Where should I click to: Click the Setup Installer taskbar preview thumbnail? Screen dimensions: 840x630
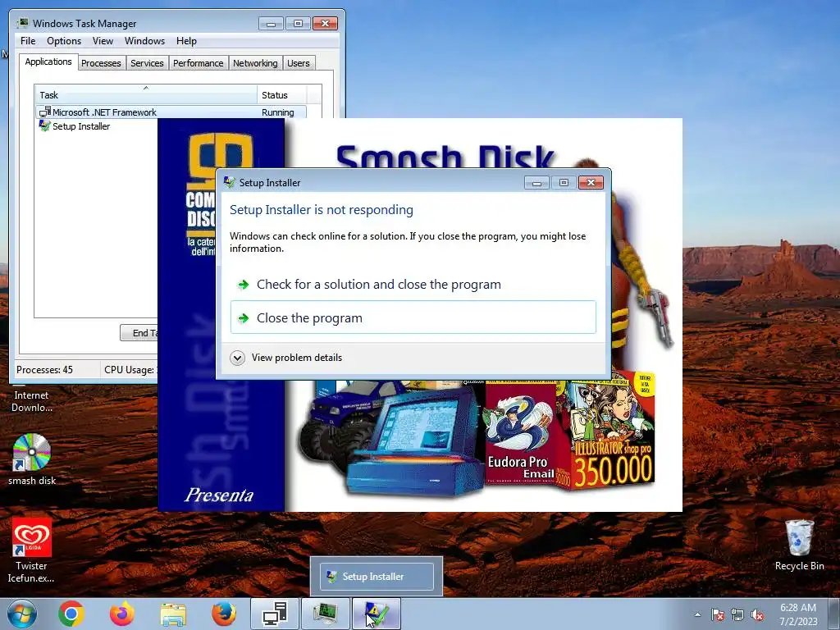[x=377, y=577]
